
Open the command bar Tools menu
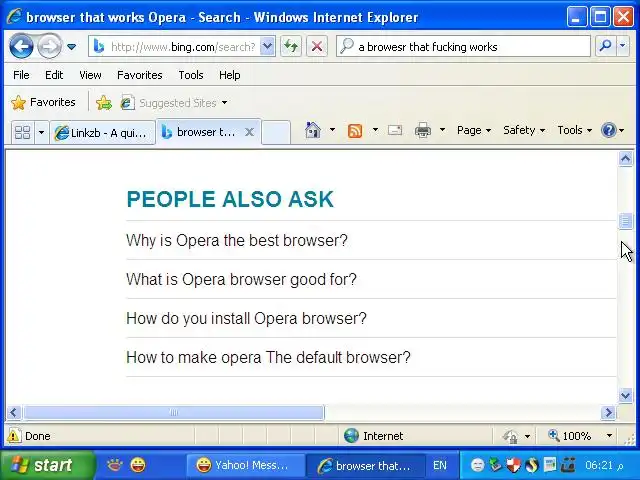click(574, 130)
